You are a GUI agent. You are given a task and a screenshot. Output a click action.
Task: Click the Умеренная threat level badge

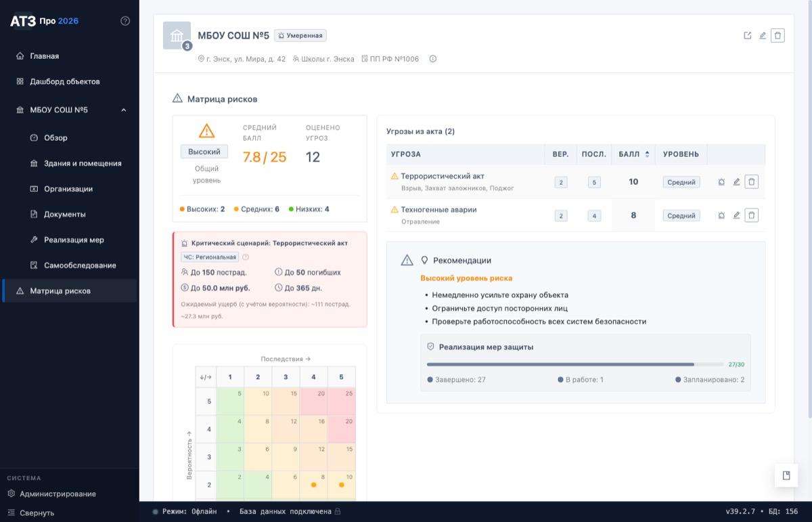pyautogui.click(x=300, y=35)
